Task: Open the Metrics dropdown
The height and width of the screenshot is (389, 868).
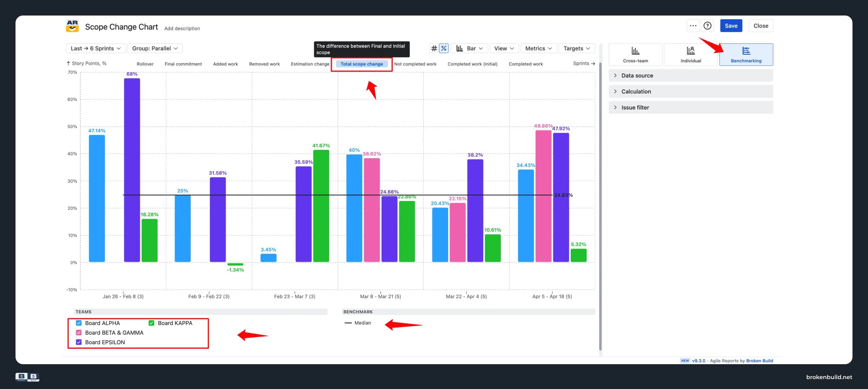Action: click(x=538, y=48)
